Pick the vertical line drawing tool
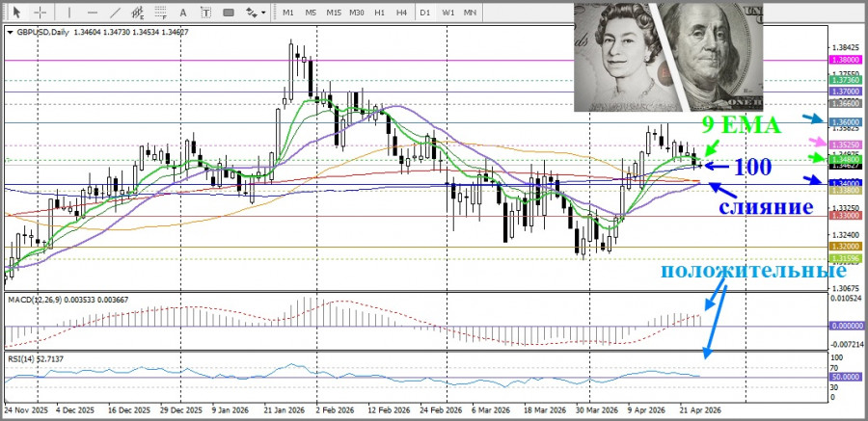Screen dimensions: 868x421 click(69, 12)
